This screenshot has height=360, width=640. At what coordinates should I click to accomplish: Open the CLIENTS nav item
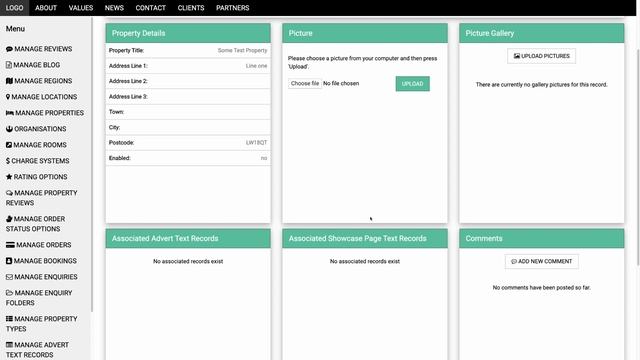tap(191, 8)
